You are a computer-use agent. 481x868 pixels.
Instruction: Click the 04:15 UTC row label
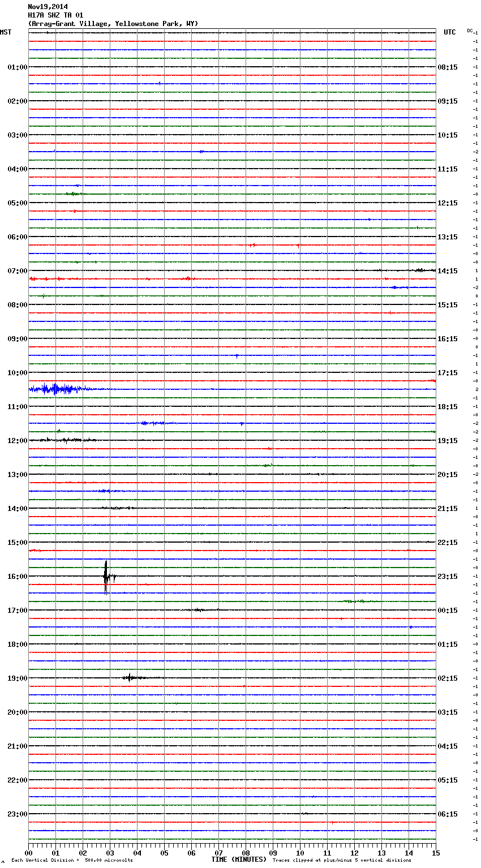coord(448,746)
